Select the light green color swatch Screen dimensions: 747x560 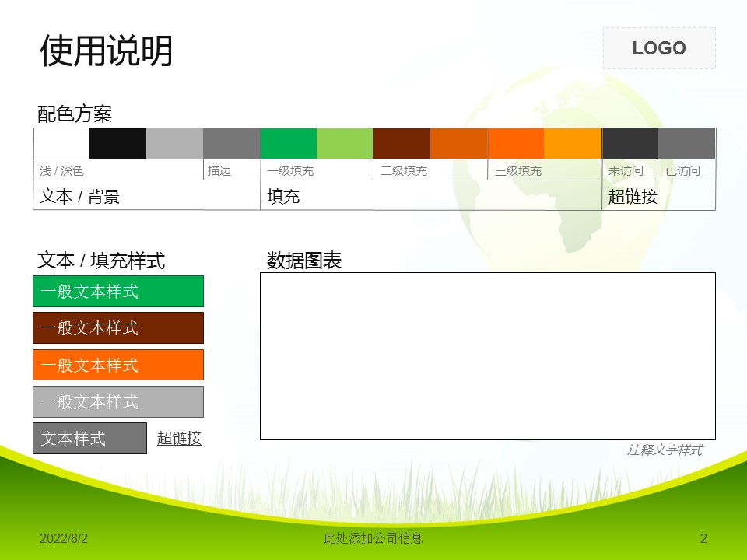[x=345, y=144]
